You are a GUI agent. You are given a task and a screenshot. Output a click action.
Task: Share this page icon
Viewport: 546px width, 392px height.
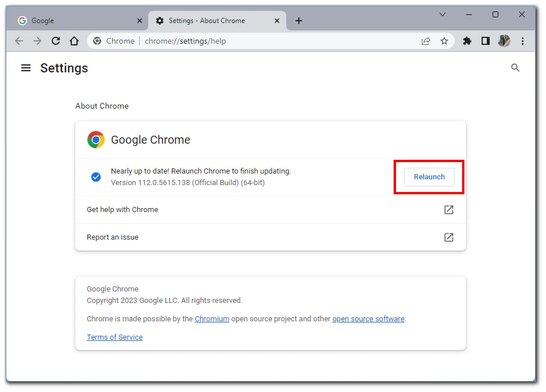[425, 41]
